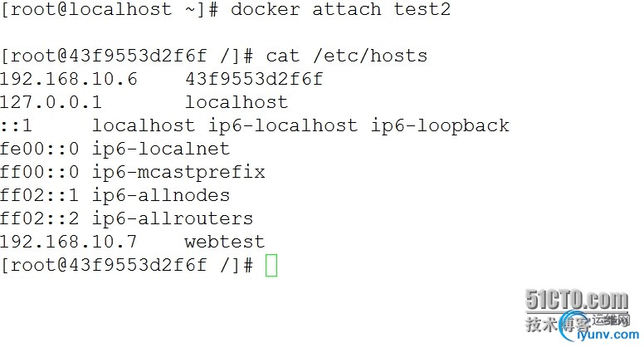Viewport: 644px width, 348px height.
Task: Click the last [root@43f9553d2f6f /]# prompt
Action: [127, 265]
